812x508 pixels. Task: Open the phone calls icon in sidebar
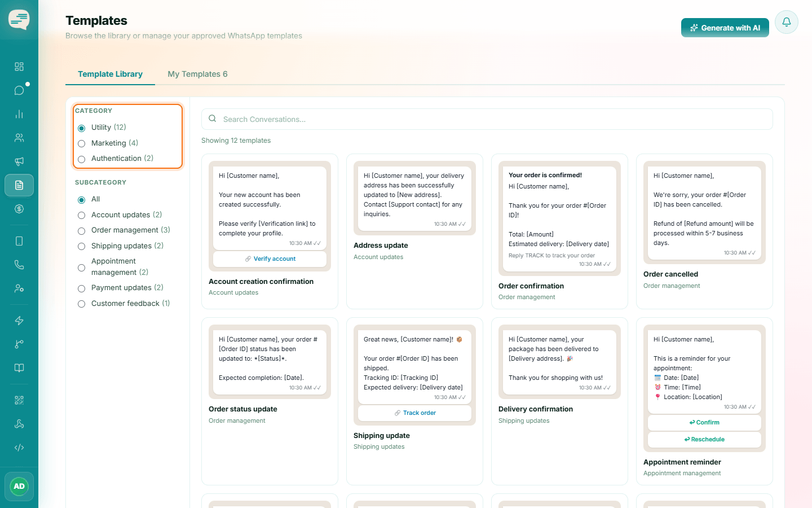(x=19, y=265)
